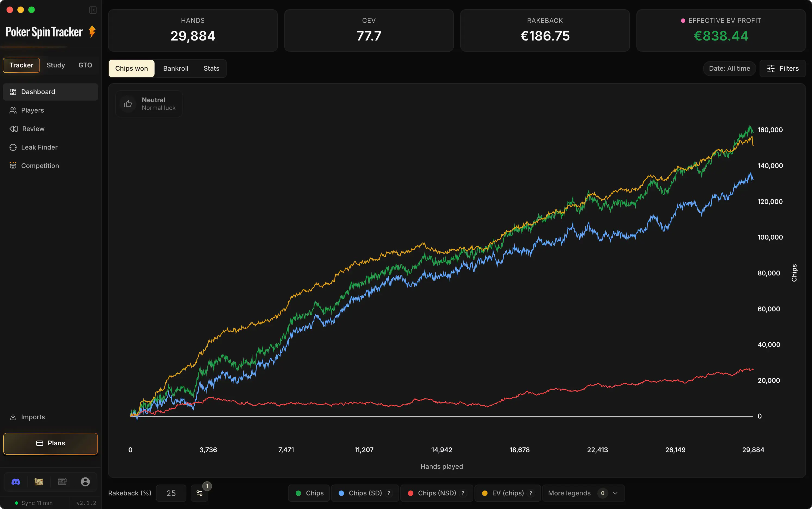Click the treasure map icon
The height and width of the screenshot is (509, 812).
tap(39, 482)
